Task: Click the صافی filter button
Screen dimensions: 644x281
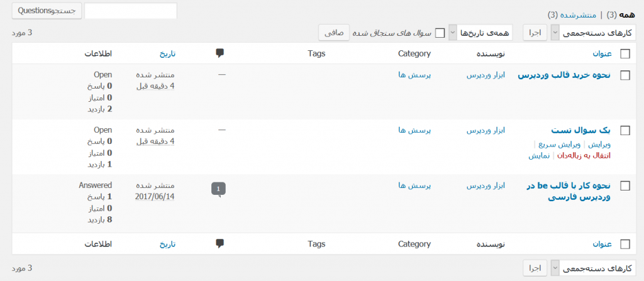Action: point(334,33)
